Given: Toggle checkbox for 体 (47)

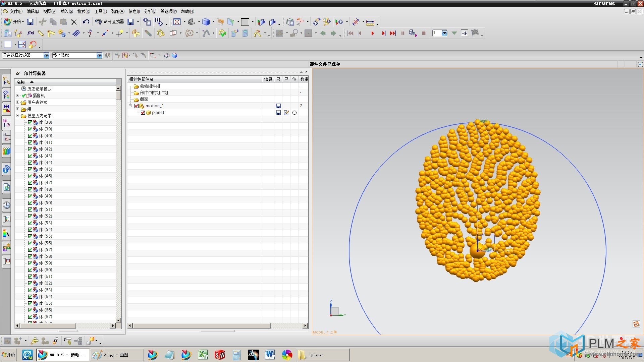Looking at the screenshot, I should [30, 183].
